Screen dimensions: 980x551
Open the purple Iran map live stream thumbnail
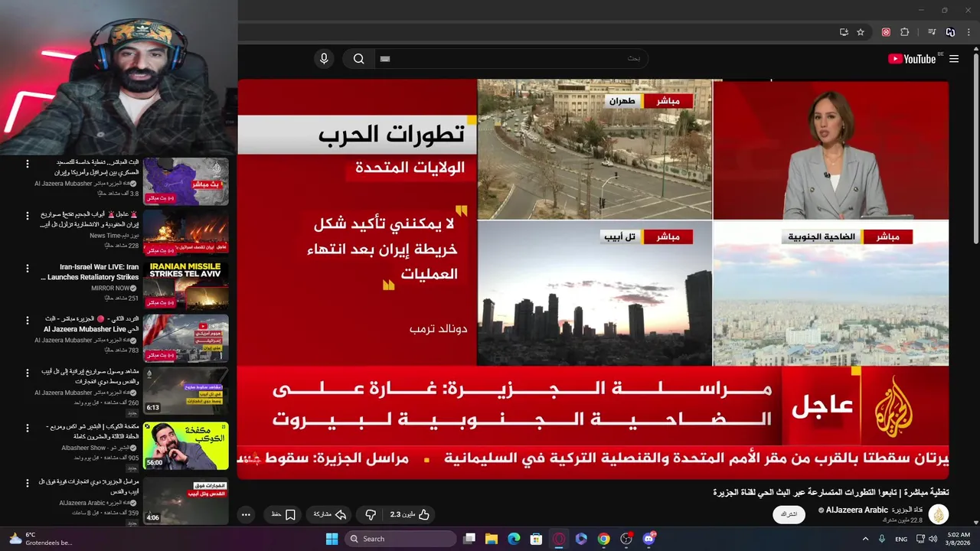[186, 181]
